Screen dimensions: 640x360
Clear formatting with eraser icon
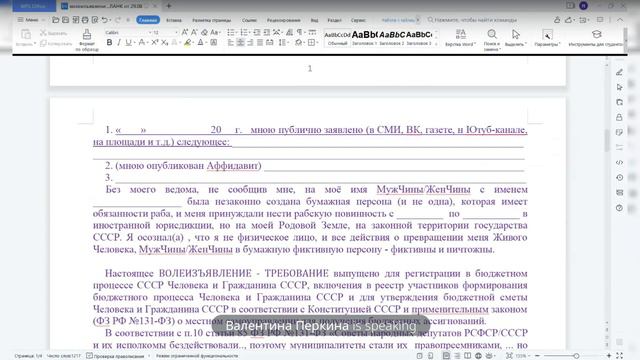204,32
